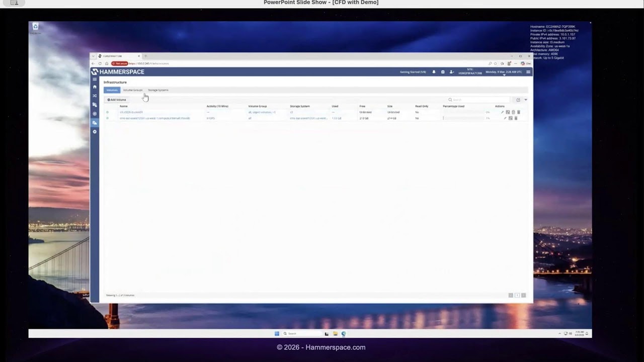Click green status dot of compute.internal volume
644x362 pixels.
pyautogui.click(x=107, y=118)
